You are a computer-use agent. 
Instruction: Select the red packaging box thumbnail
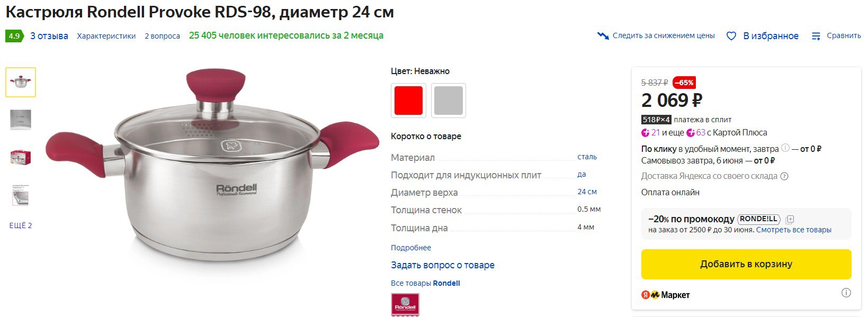(21, 158)
